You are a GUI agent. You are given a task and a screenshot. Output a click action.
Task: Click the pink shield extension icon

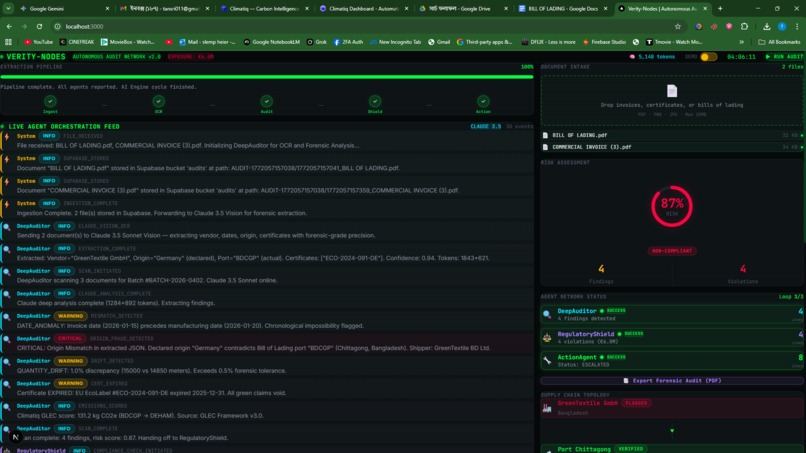(729, 26)
